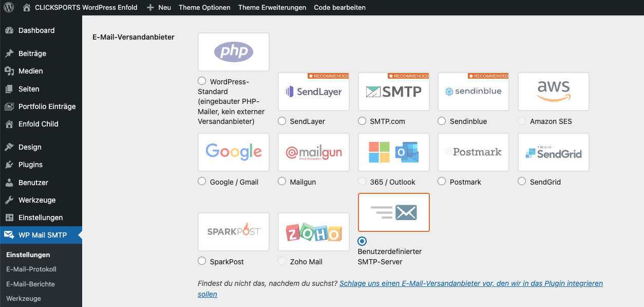The width and height of the screenshot is (644, 307).
Task: Choose the SMTP.com logo card
Action: click(x=394, y=92)
